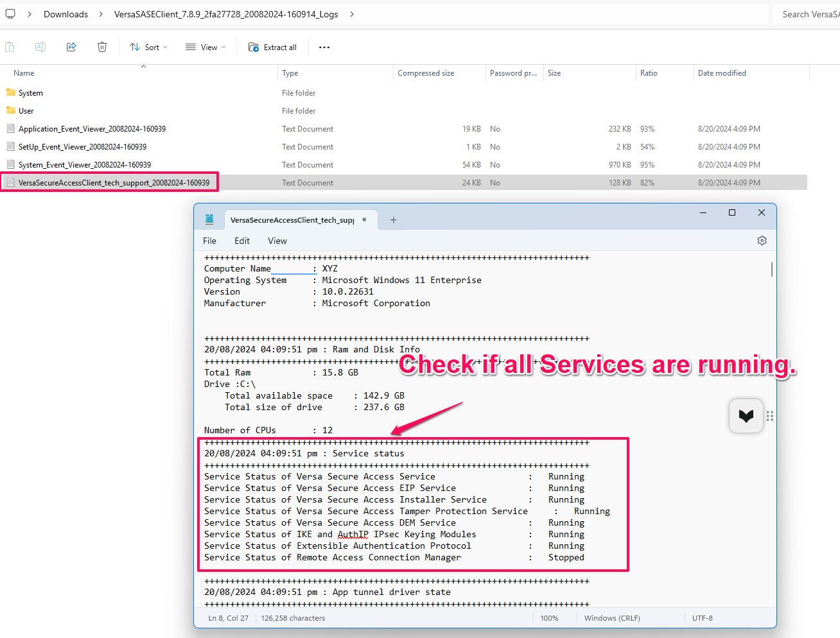Open Notepad settings gear

tap(762, 241)
